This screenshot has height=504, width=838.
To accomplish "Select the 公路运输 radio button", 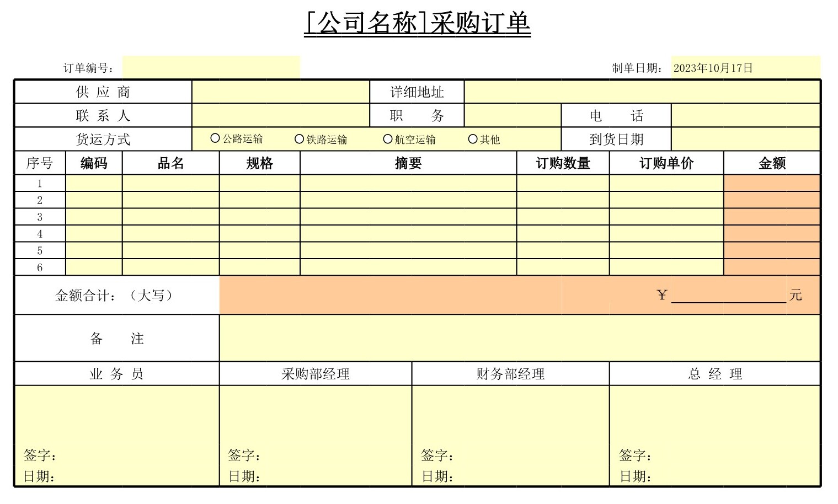I will [x=215, y=139].
